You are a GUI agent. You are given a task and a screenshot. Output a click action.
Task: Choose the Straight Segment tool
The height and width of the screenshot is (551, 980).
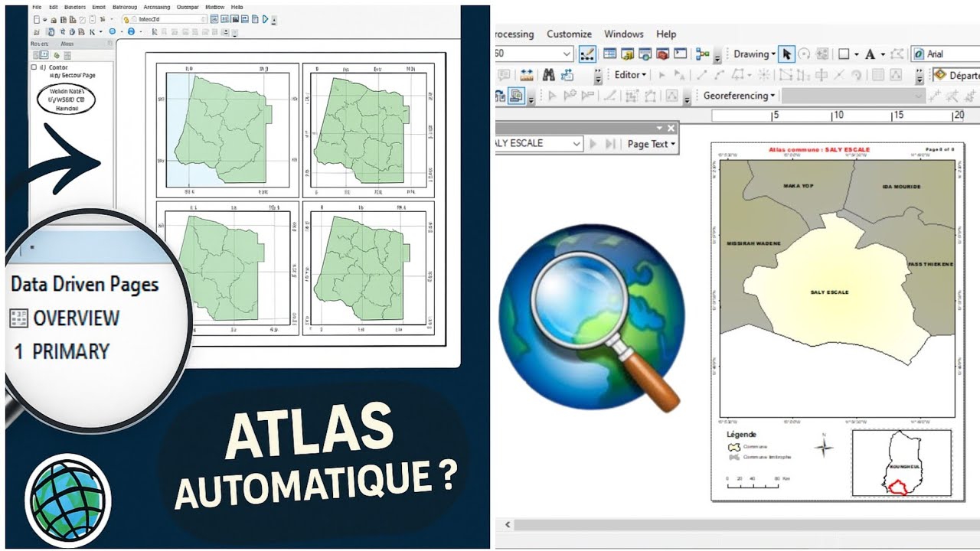coord(701,75)
